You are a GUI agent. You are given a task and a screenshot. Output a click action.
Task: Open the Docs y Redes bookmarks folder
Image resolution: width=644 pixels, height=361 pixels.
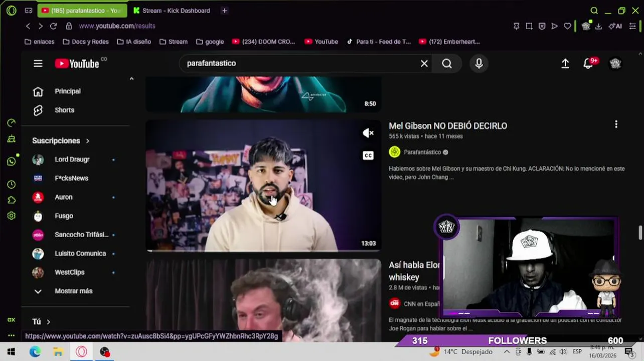tap(86, 42)
